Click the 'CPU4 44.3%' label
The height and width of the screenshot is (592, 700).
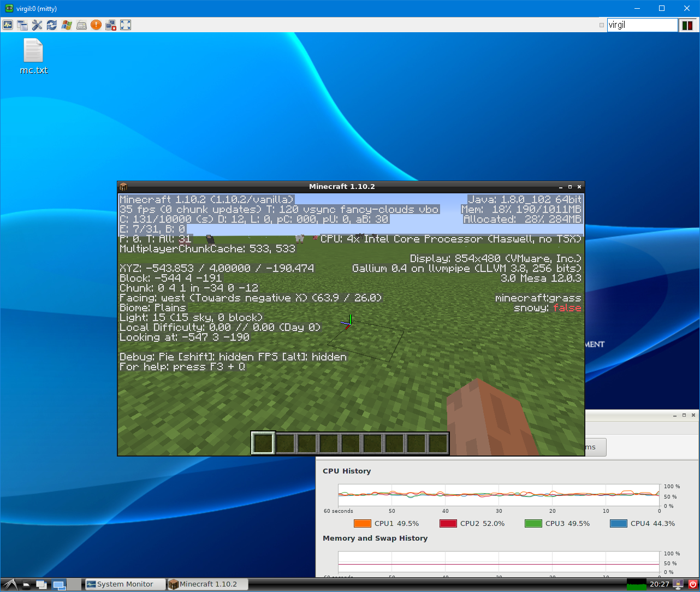pos(652,523)
